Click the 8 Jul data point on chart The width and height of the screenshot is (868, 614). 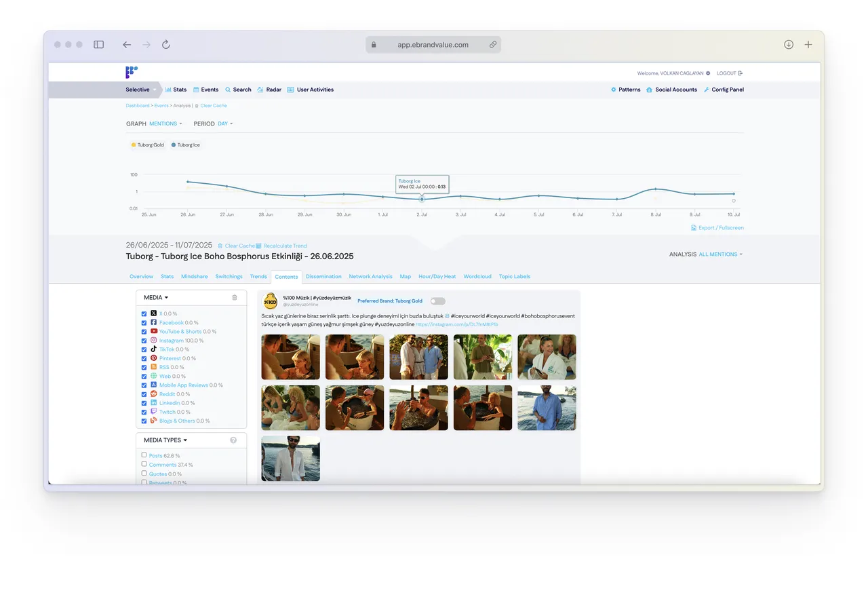click(x=656, y=189)
